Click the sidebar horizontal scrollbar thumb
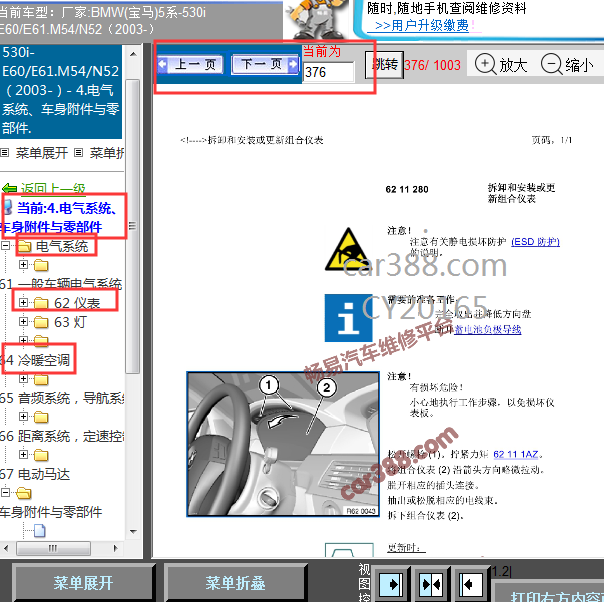This screenshot has height=602, width=604. (53, 548)
